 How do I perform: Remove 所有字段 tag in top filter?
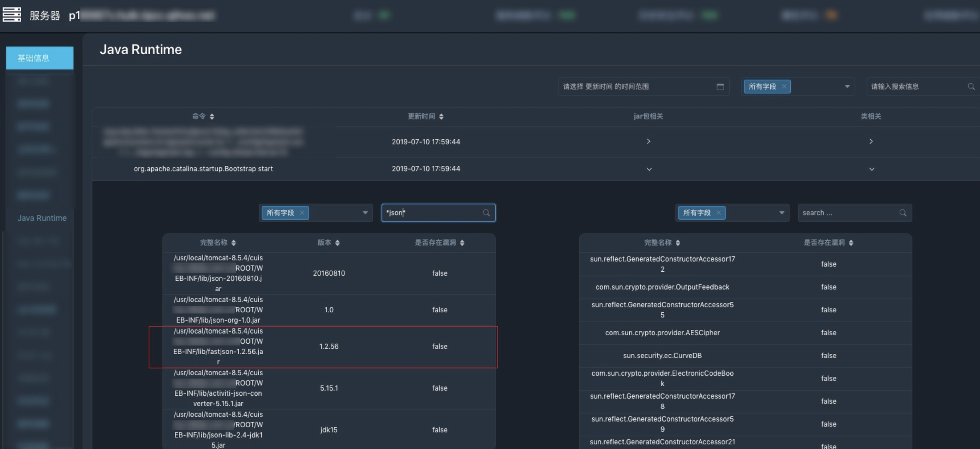point(784,87)
